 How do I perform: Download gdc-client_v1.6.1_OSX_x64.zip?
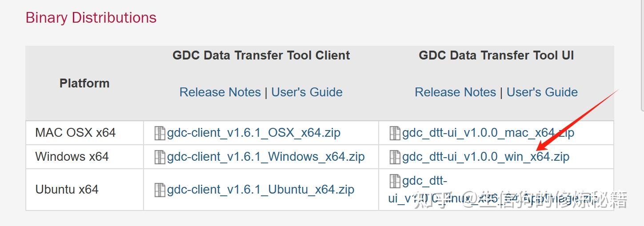tap(253, 133)
